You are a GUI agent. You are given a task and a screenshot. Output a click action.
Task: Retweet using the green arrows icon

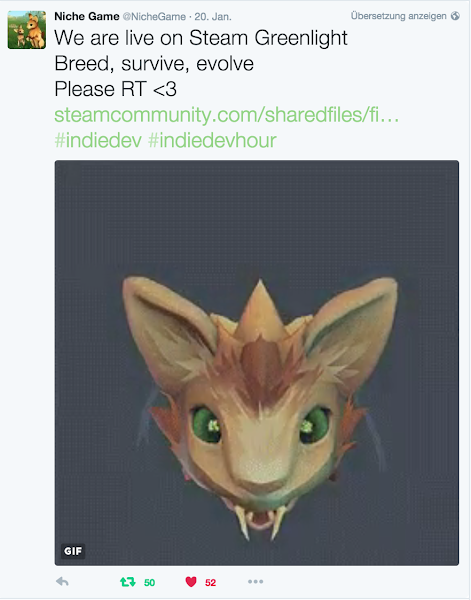(128, 582)
